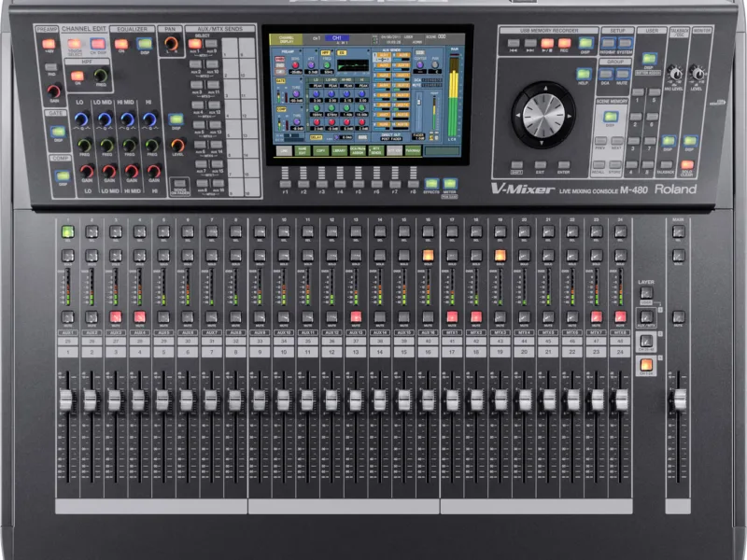Click the HELP button

pyautogui.click(x=584, y=74)
